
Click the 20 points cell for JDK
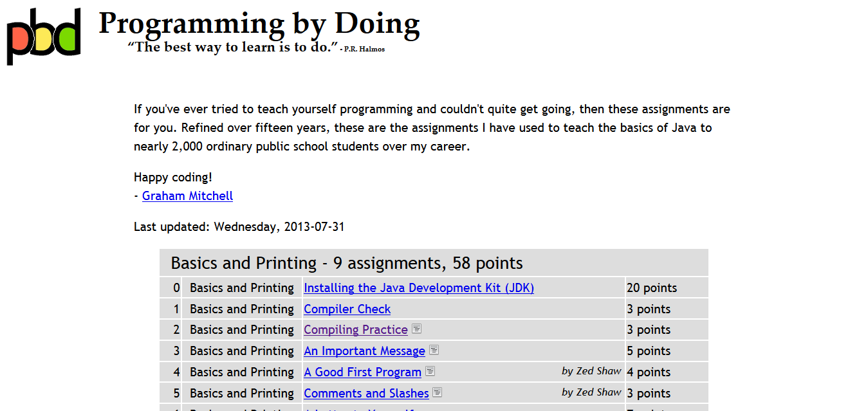(652, 288)
